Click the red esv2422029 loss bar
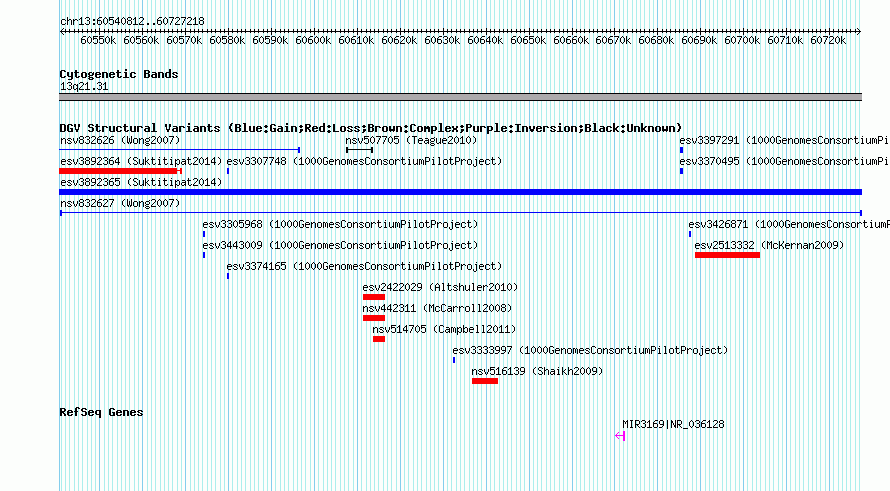This screenshot has width=890, height=491. (374, 297)
